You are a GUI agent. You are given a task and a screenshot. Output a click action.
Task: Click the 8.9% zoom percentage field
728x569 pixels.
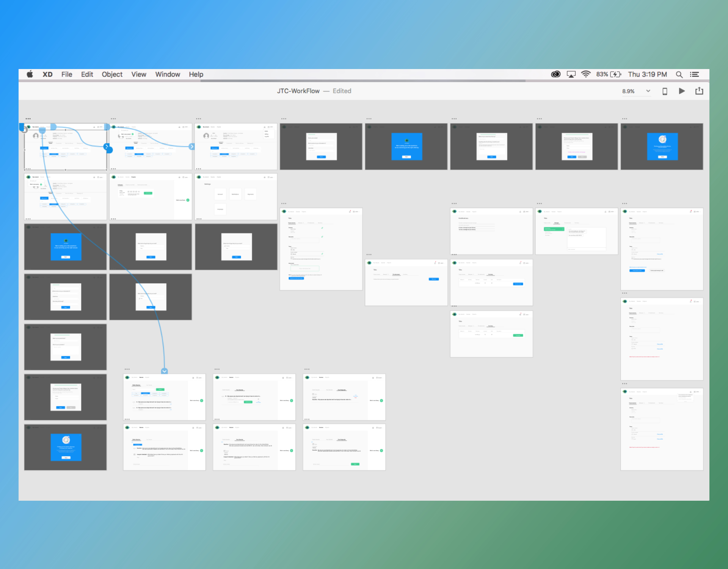coord(628,91)
